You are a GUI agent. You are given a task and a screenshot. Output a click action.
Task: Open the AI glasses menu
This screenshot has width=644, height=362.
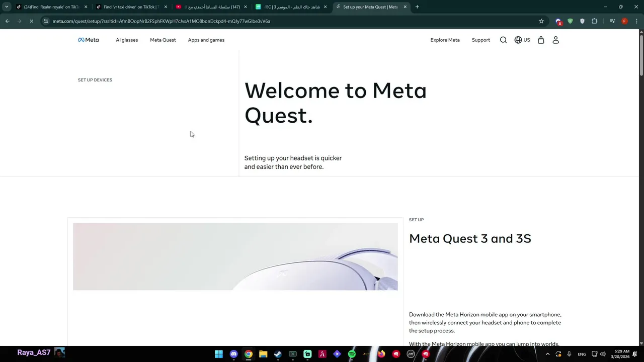pos(127,40)
